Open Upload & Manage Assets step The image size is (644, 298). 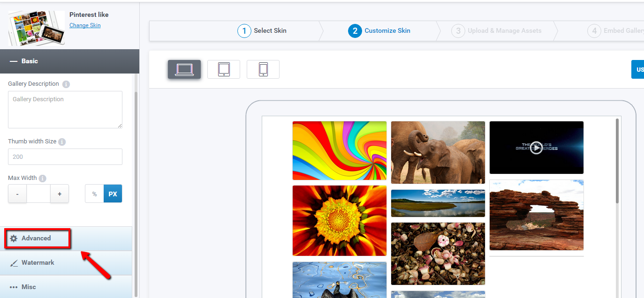pyautogui.click(x=496, y=31)
